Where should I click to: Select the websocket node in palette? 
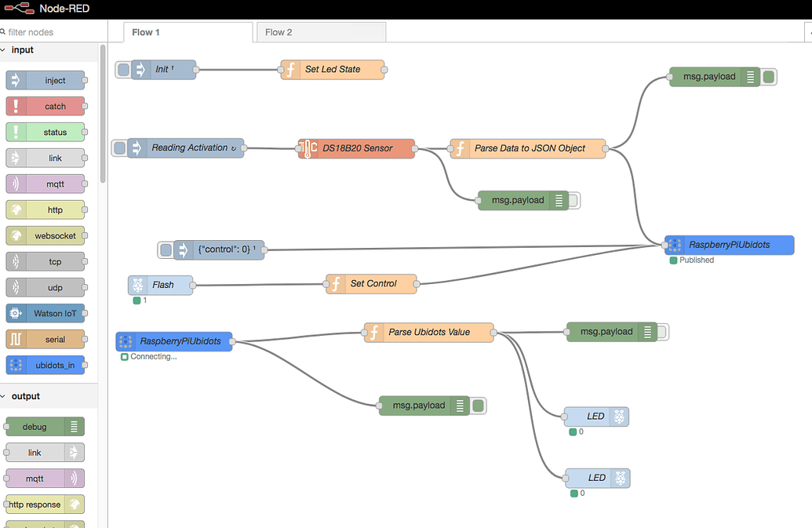pyautogui.click(x=46, y=235)
